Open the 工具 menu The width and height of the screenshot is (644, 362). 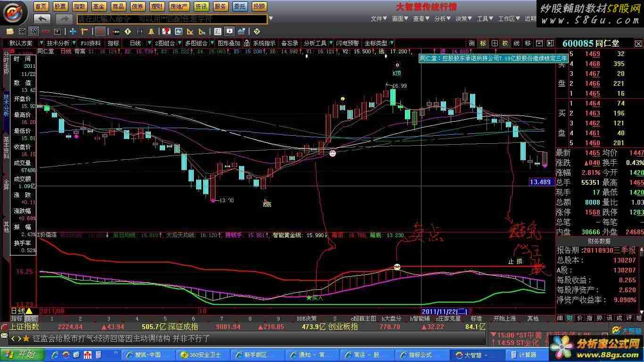pyautogui.click(x=485, y=19)
